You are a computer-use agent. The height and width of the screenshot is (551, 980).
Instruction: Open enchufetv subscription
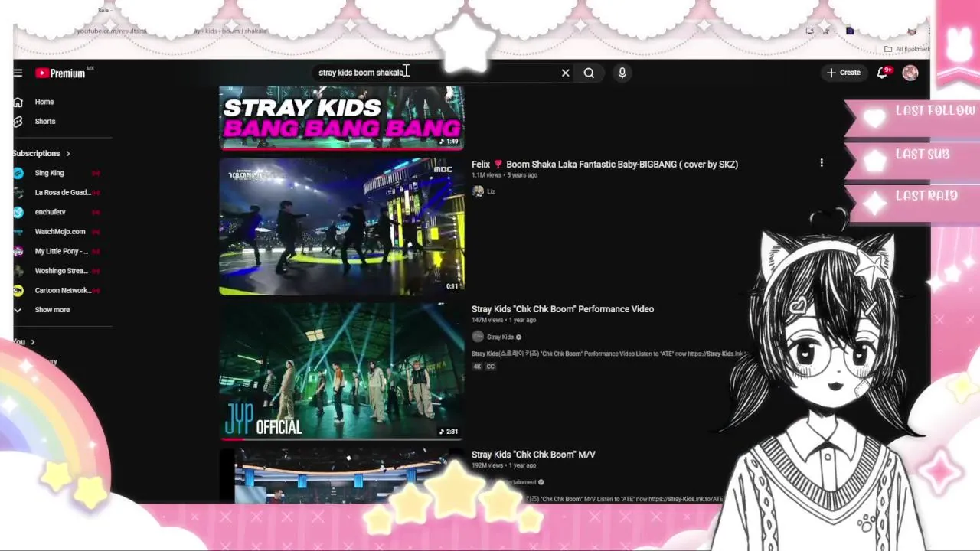coord(50,212)
